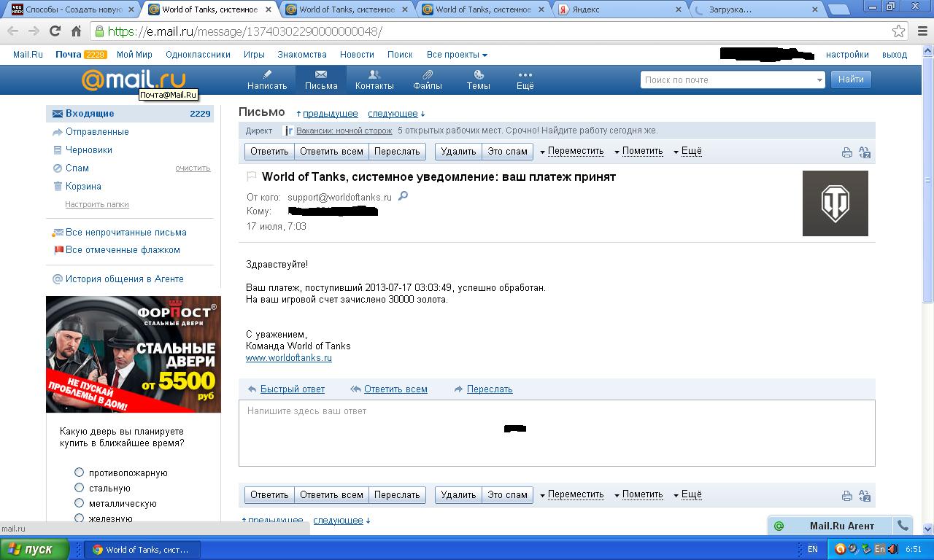Screen dimensions: 934x560
Task: Click the Windows пуск Start button
Action: [x=35, y=549]
